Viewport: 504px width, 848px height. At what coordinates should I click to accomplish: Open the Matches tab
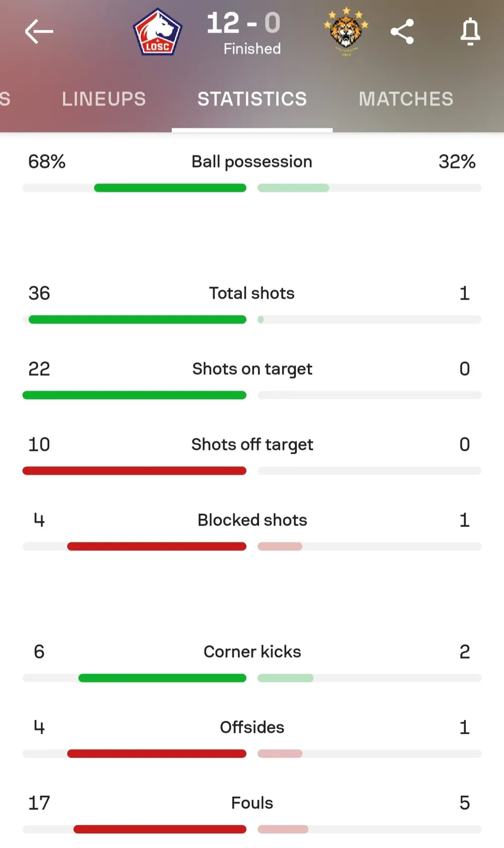point(406,99)
